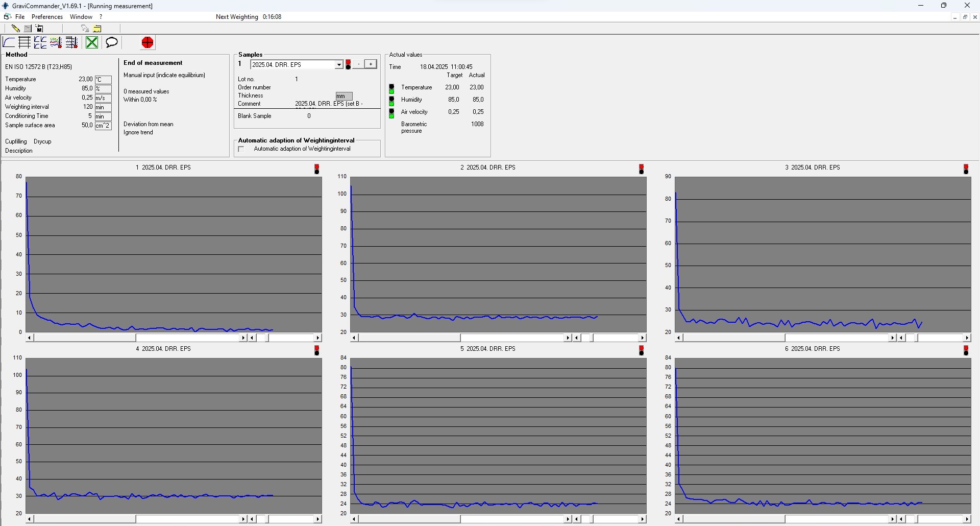
Task: Click the climate curves chart icon
Action: pos(56,42)
